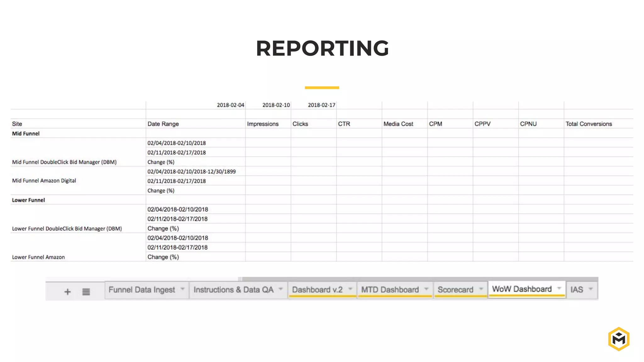The width and height of the screenshot is (644, 362).
Task: Open Dashboard v.2 tab dropdown arrow
Action: point(350,289)
